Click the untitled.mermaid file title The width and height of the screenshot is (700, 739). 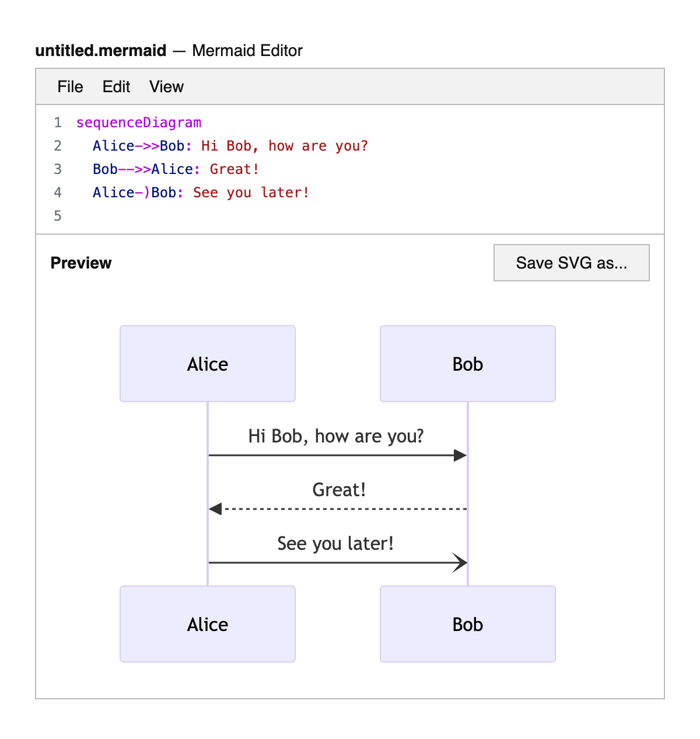coord(101,51)
